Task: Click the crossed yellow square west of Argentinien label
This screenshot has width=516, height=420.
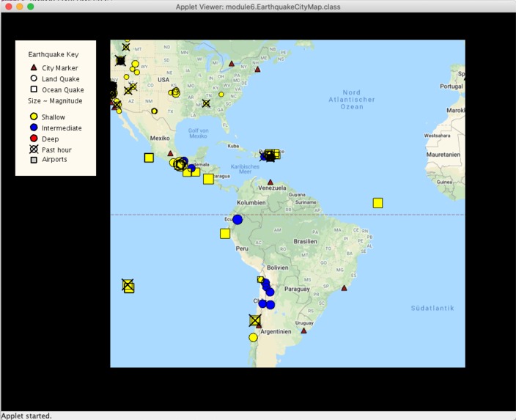Action: 255,320
